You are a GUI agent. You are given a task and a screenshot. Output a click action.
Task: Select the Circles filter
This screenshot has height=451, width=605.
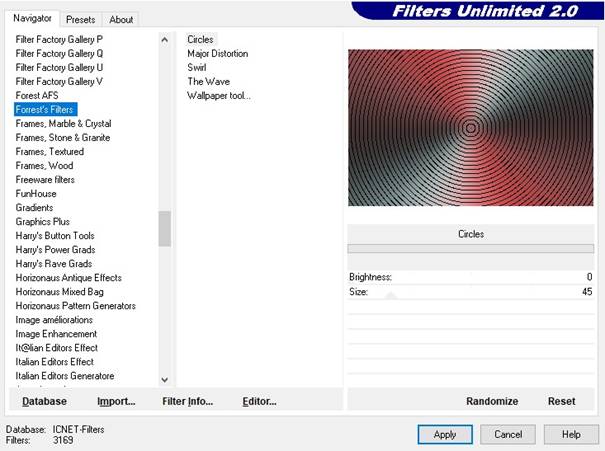(x=200, y=39)
